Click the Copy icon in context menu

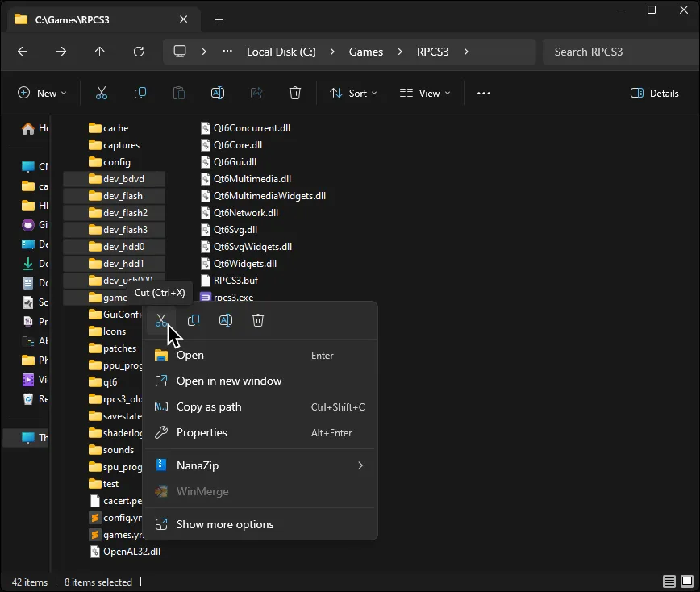point(194,320)
